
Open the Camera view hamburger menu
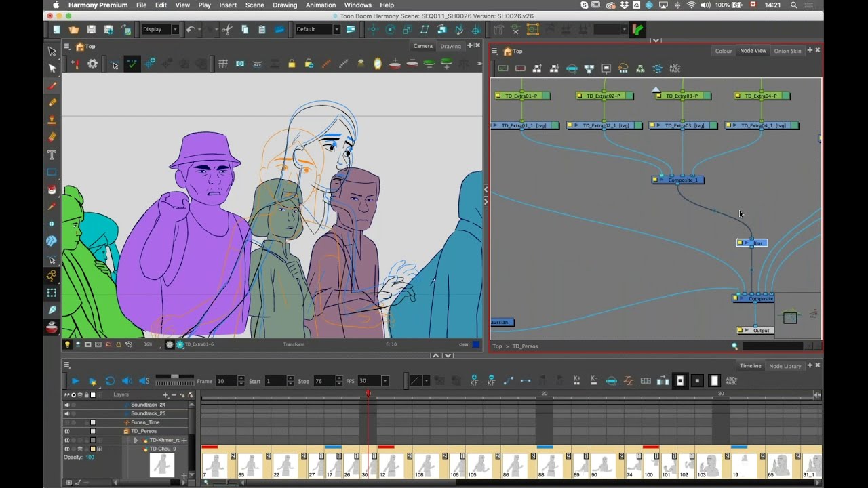coord(67,47)
